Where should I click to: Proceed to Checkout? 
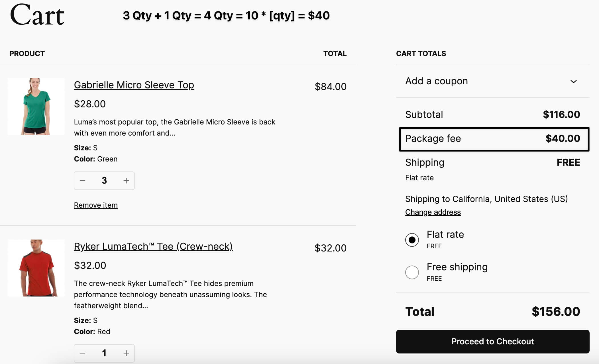tap(492, 341)
